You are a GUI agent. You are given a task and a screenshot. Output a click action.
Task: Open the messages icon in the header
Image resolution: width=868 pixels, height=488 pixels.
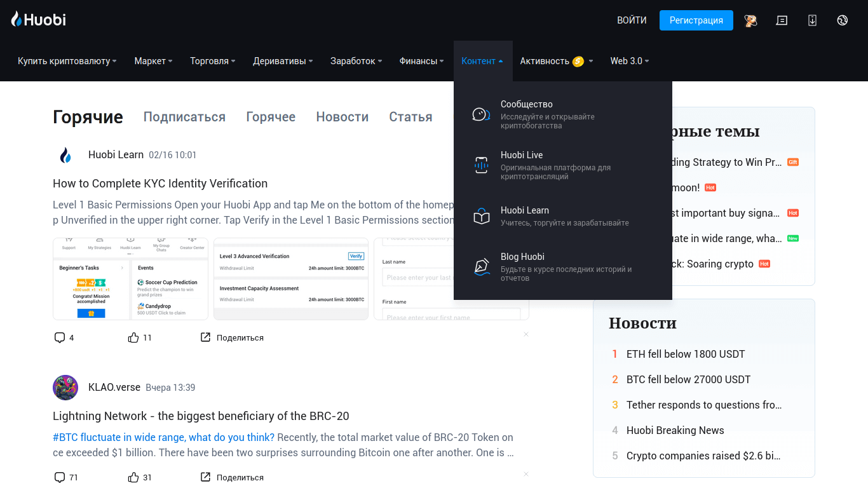coord(782,20)
